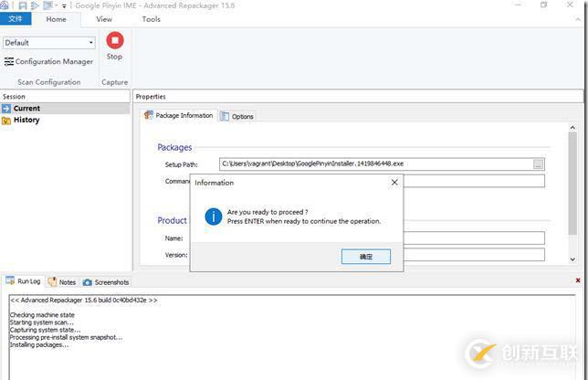Click the Properties panel header

[358, 97]
